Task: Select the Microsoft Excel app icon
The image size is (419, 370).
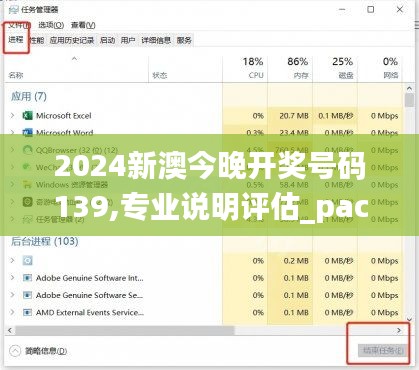Action: click(x=27, y=116)
